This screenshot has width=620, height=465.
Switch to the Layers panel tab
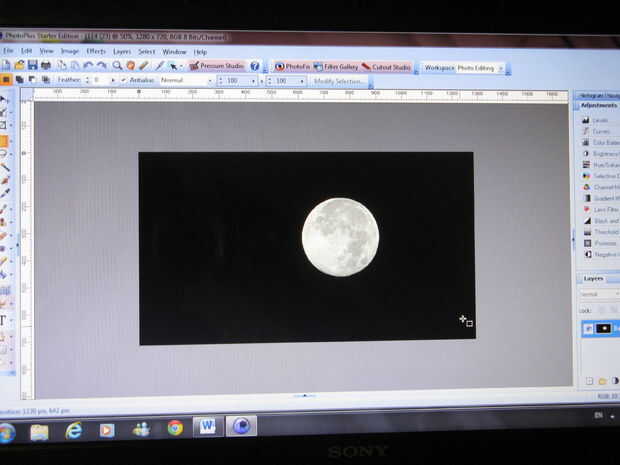pos(593,279)
